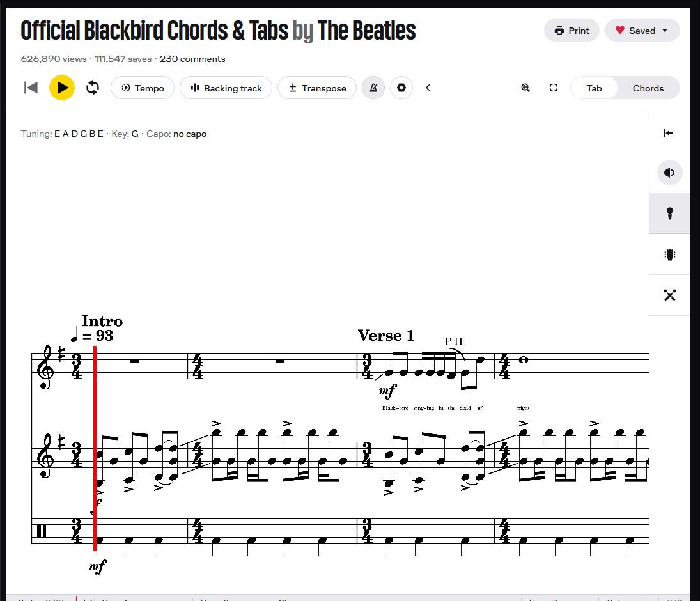The height and width of the screenshot is (601, 700).
Task: Open the 230 comments link
Action: coord(192,59)
